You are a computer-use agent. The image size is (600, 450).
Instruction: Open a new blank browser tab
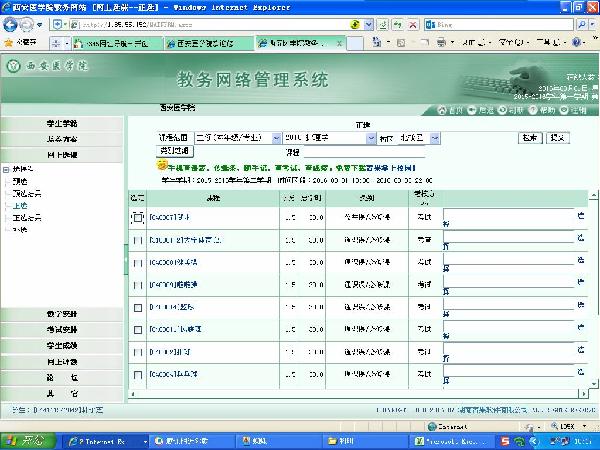tap(355, 43)
